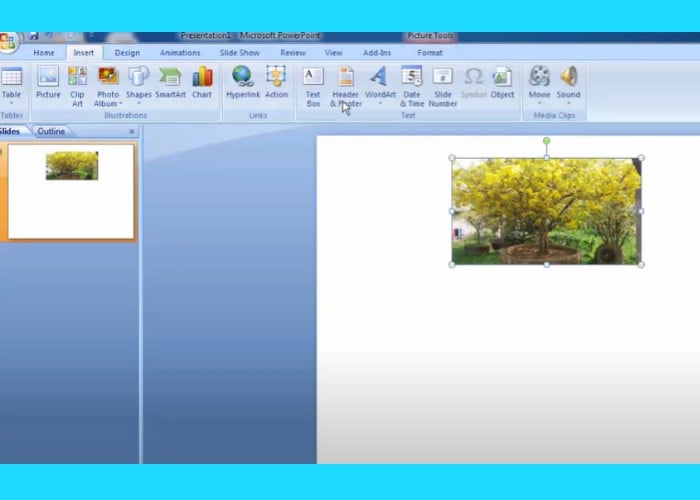Insert a Sound clip
This screenshot has height=500, width=700.
568,85
